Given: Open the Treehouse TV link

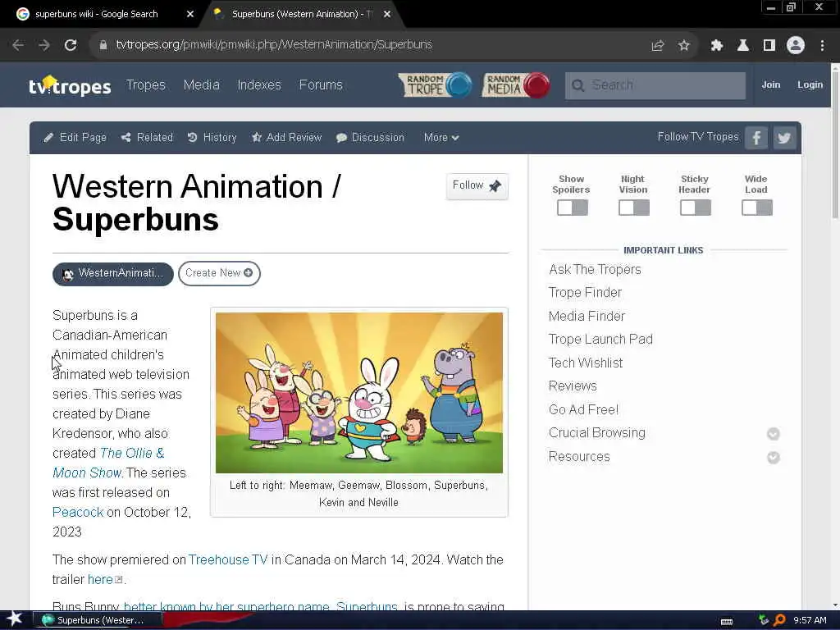Looking at the screenshot, I should 228,559.
